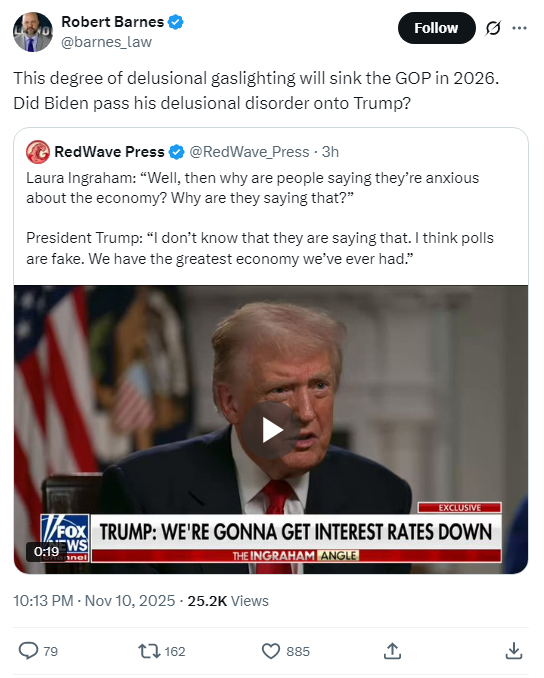
Task: Open the three-dot more options menu
Action: (519, 28)
